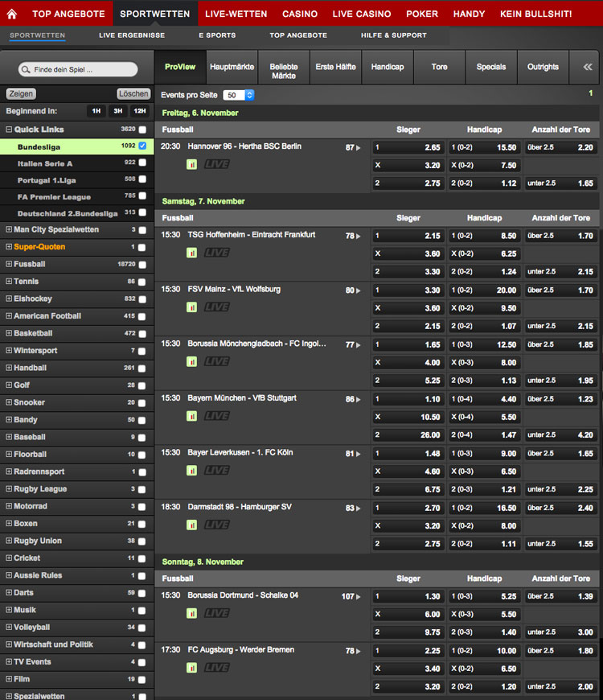
Task: Select handicap 2 (0-4) odds 1.47
Action: 484,434
